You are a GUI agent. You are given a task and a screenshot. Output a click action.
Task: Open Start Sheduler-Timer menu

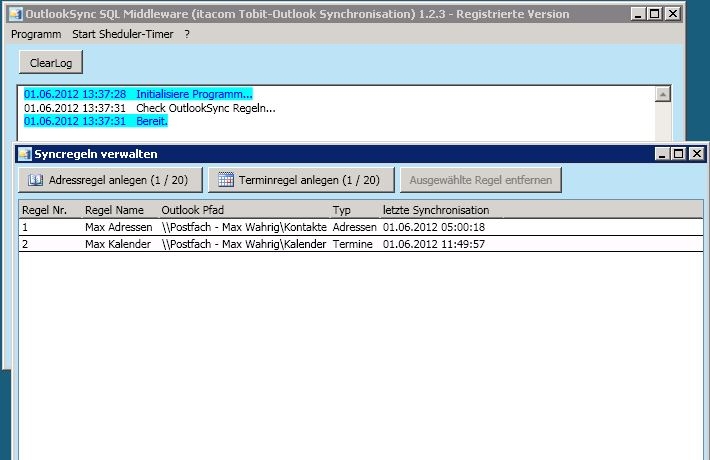[123, 34]
